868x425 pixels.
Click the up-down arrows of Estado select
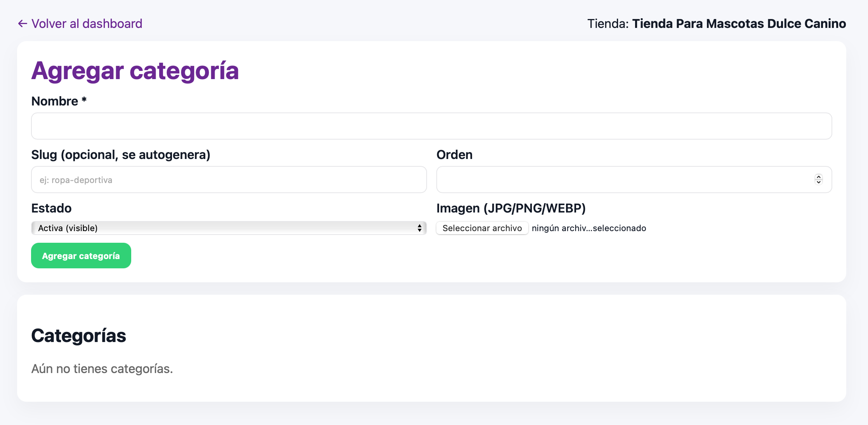(420, 228)
